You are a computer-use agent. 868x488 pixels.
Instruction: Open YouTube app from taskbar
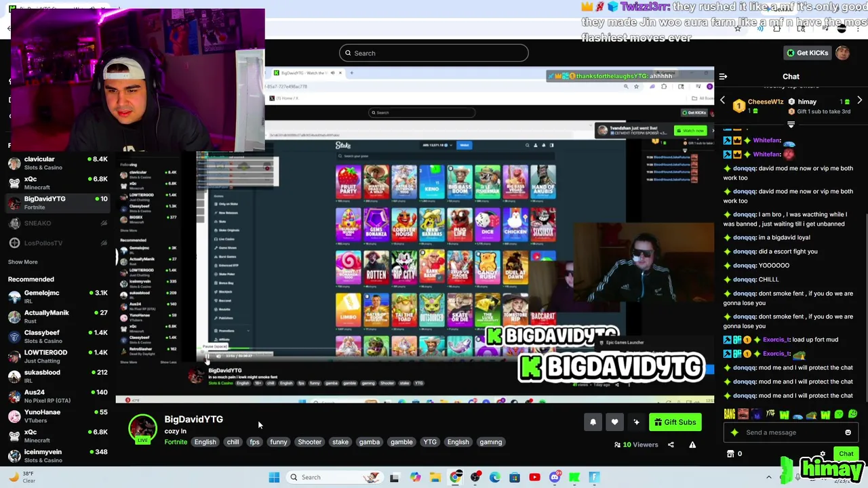(534, 477)
